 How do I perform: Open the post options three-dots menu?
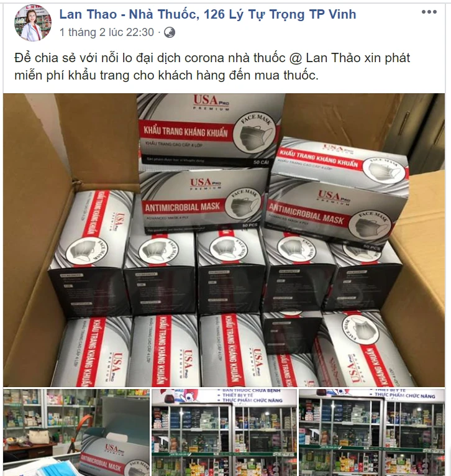pyautogui.click(x=429, y=12)
